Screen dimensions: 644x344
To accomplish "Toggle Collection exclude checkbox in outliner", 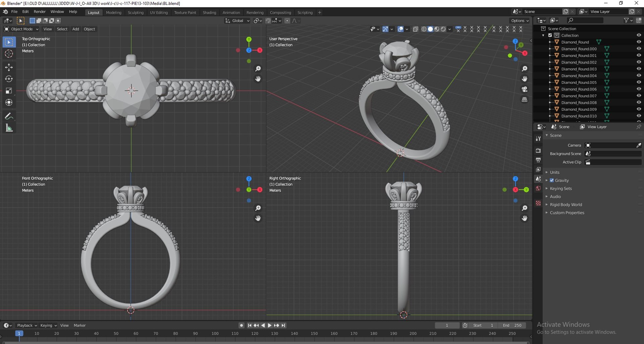I will point(550,35).
